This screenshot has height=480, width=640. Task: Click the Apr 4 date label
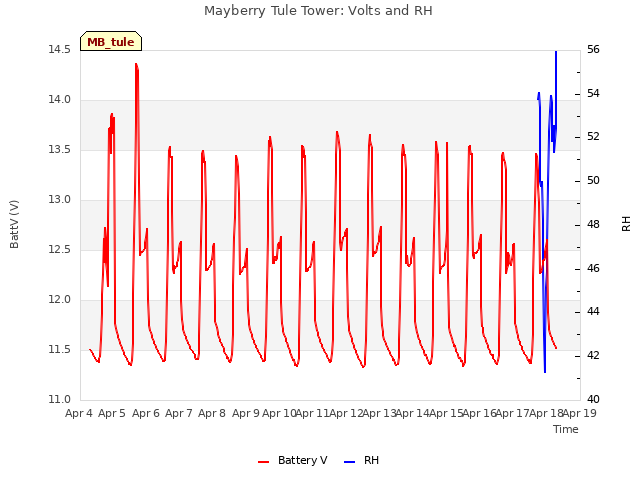click(79, 413)
